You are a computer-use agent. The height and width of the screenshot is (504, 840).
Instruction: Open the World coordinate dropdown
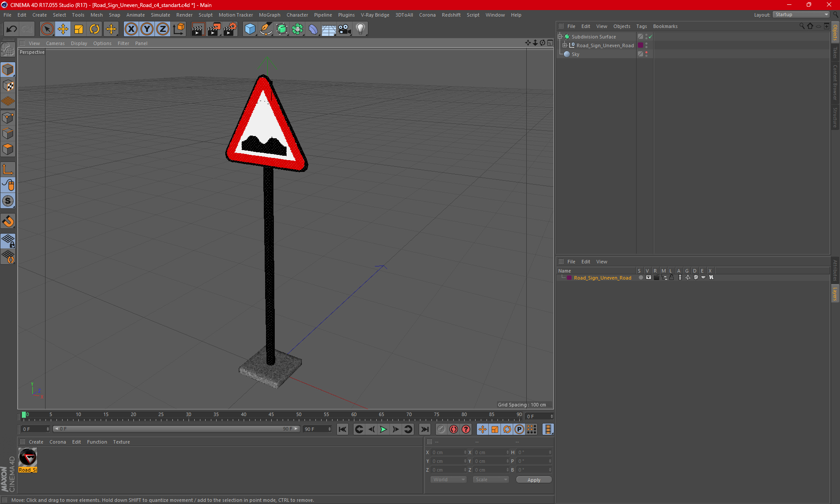(x=448, y=479)
